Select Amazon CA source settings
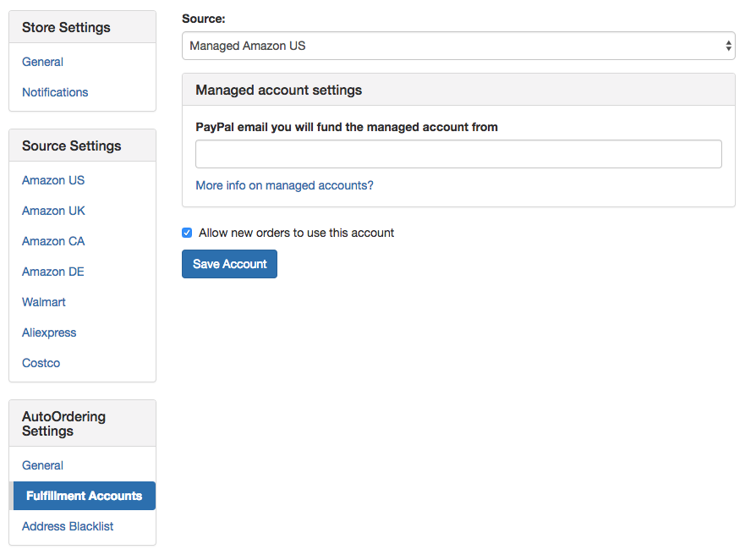Viewport: 756px width, 555px height. [x=53, y=241]
